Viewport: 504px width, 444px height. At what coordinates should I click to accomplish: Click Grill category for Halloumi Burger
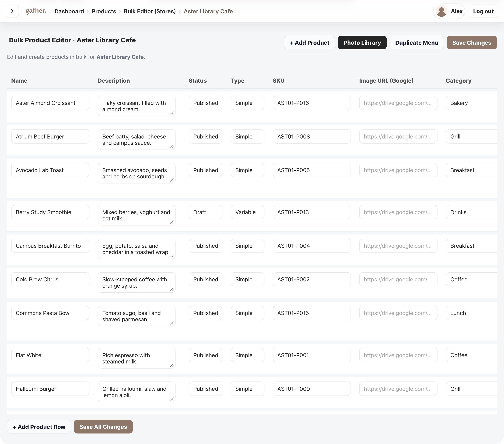coord(471,389)
